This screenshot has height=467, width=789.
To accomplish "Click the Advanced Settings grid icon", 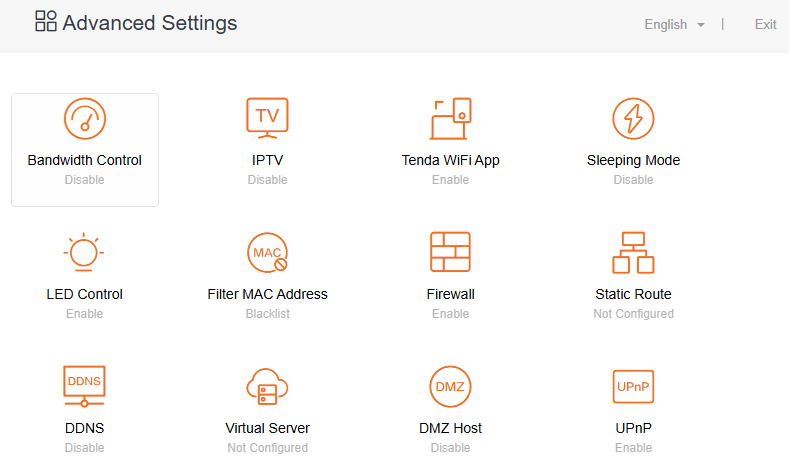I will pyautogui.click(x=46, y=22).
